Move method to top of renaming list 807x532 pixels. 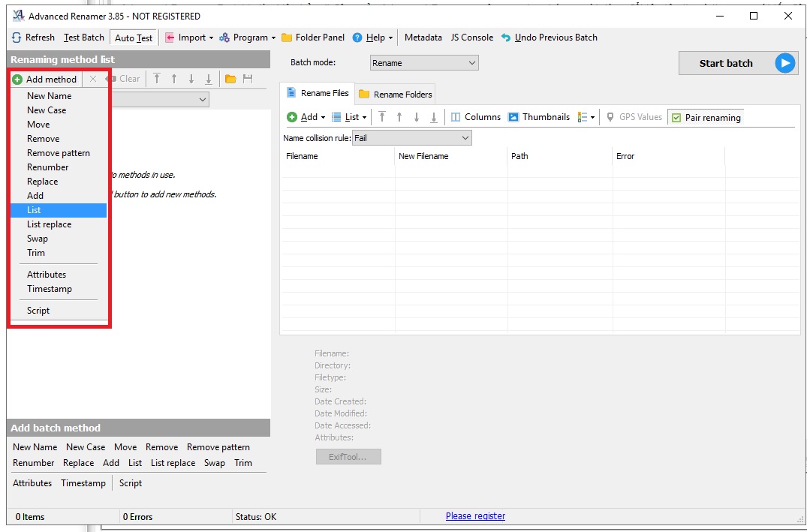tap(157, 79)
